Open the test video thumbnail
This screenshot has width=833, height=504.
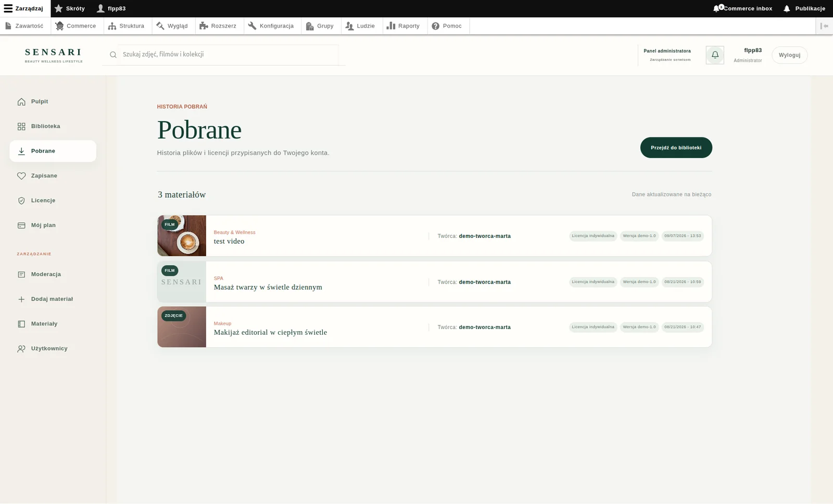click(182, 236)
